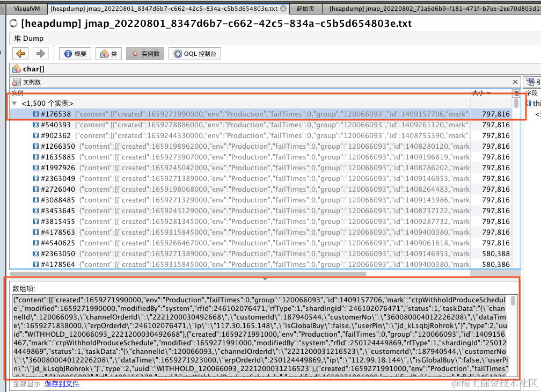Select instance row #2726040
Viewport: 541px width, 392px height.
[x=260, y=189]
